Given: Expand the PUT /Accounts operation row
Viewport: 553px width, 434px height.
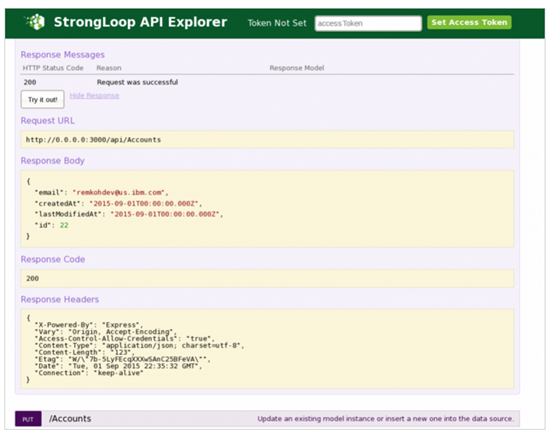Looking at the screenshot, I should [x=267, y=419].
